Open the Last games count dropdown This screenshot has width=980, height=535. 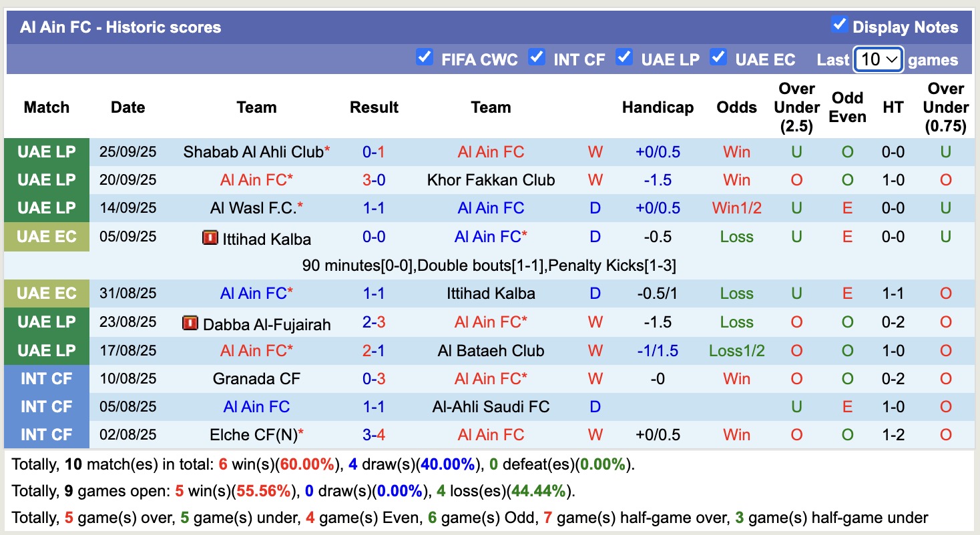pyautogui.click(x=878, y=59)
